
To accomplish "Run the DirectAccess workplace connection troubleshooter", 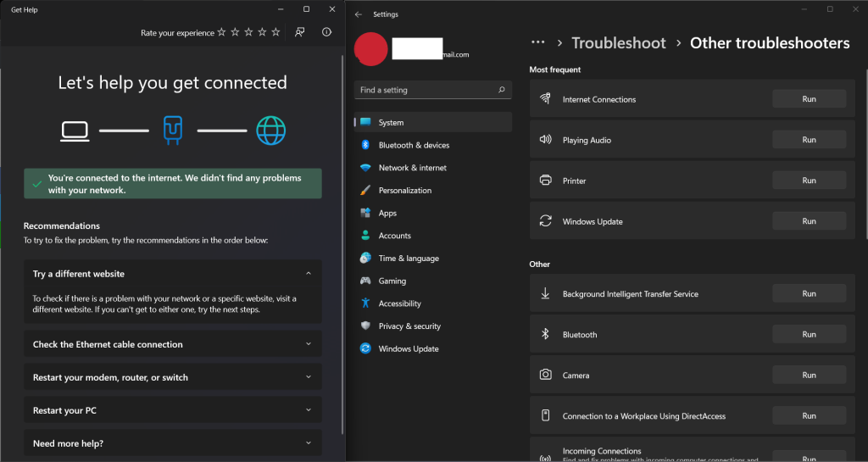I will [x=809, y=415].
